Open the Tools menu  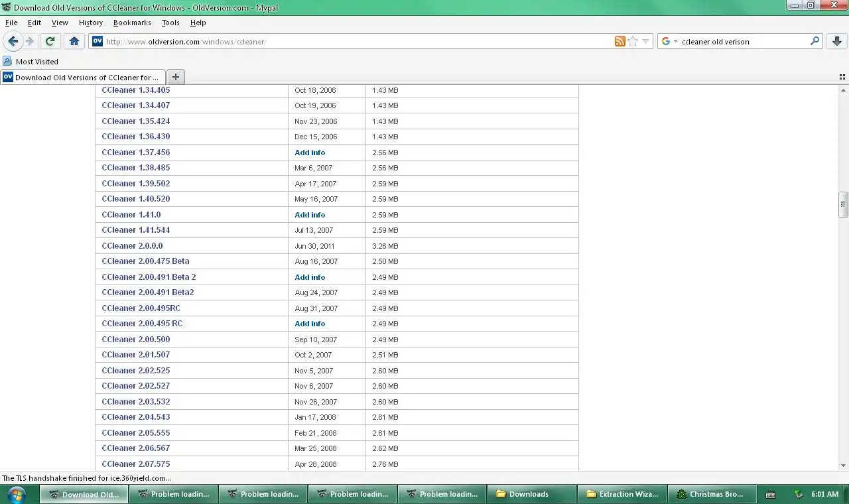170,23
